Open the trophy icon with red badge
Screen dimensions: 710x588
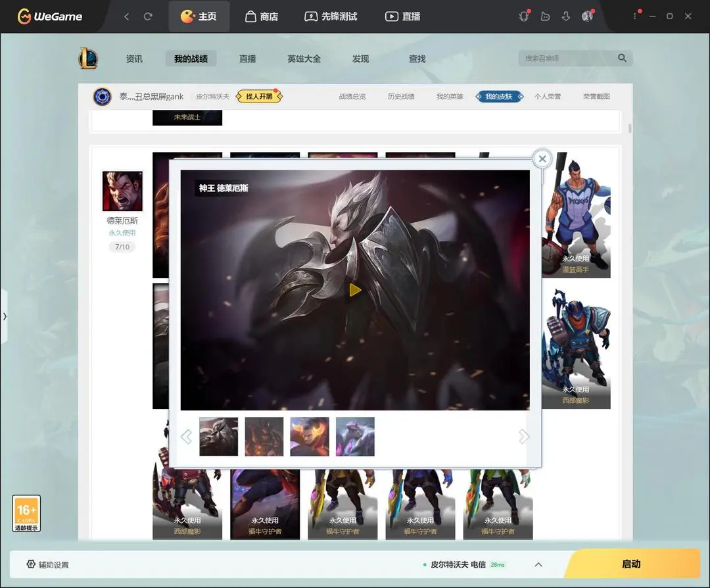click(525, 16)
